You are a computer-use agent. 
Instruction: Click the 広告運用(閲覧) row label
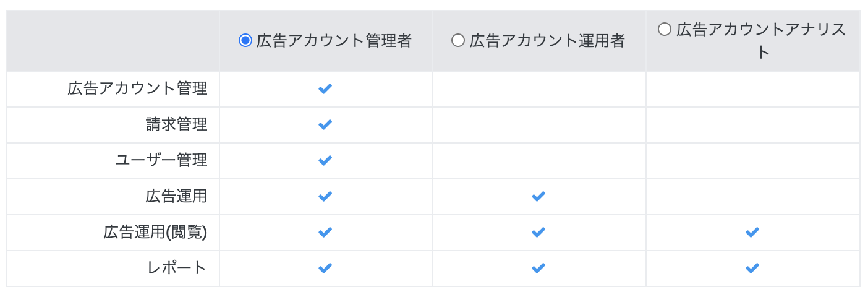click(155, 232)
